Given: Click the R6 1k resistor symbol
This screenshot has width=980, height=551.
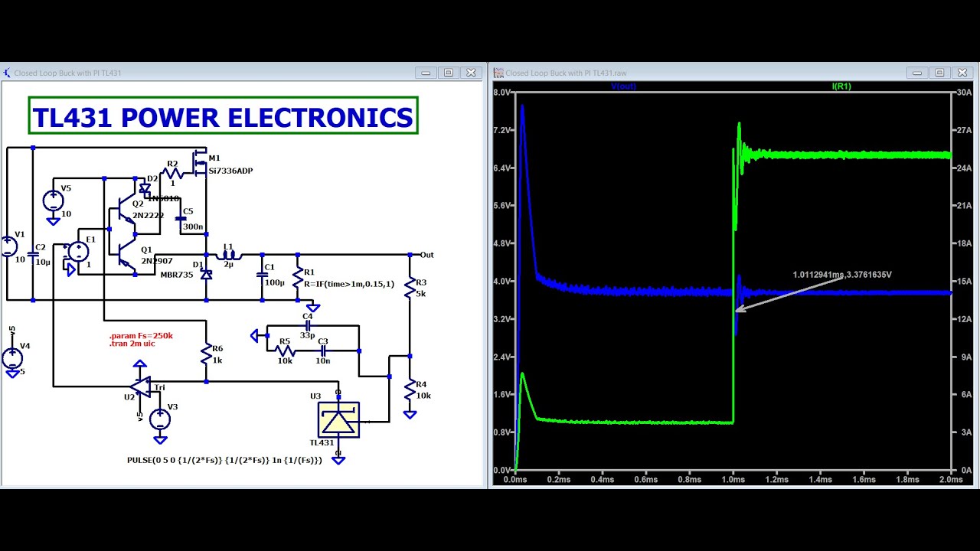Looking at the screenshot, I should [206, 354].
